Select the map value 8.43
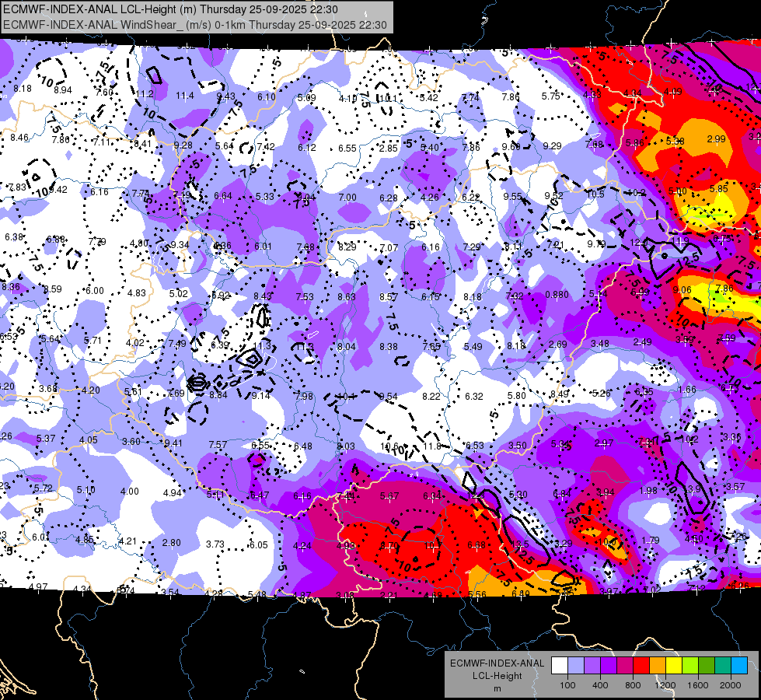 (263, 296)
